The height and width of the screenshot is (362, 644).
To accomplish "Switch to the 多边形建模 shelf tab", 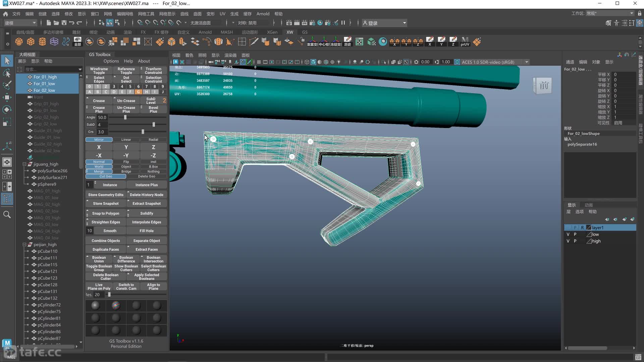I will click(x=53, y=32).
